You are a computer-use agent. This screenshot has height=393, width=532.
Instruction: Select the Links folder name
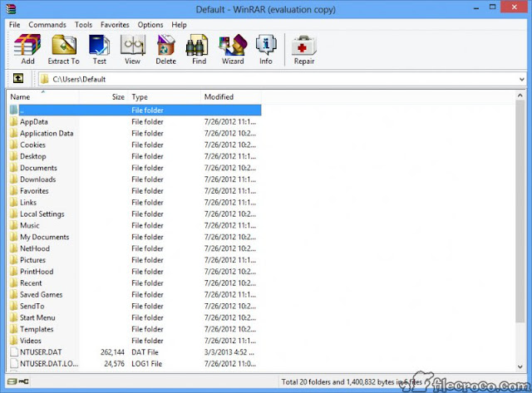point(28,203)
